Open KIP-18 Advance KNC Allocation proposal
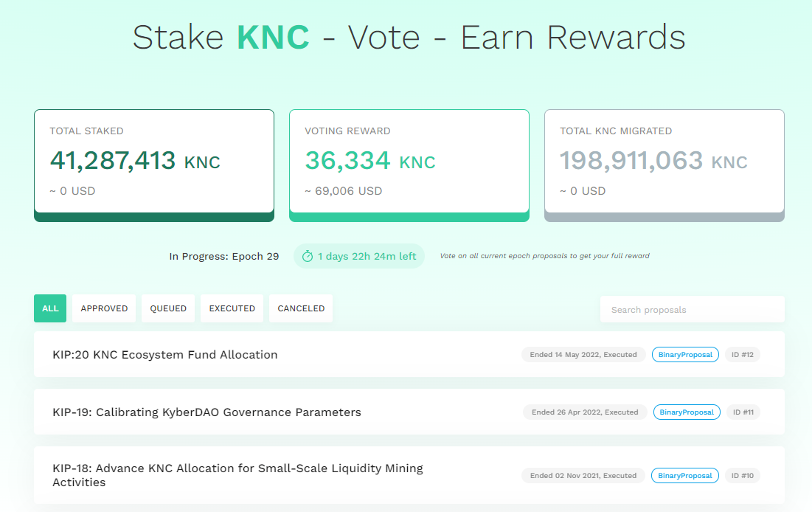 point(237,475)
